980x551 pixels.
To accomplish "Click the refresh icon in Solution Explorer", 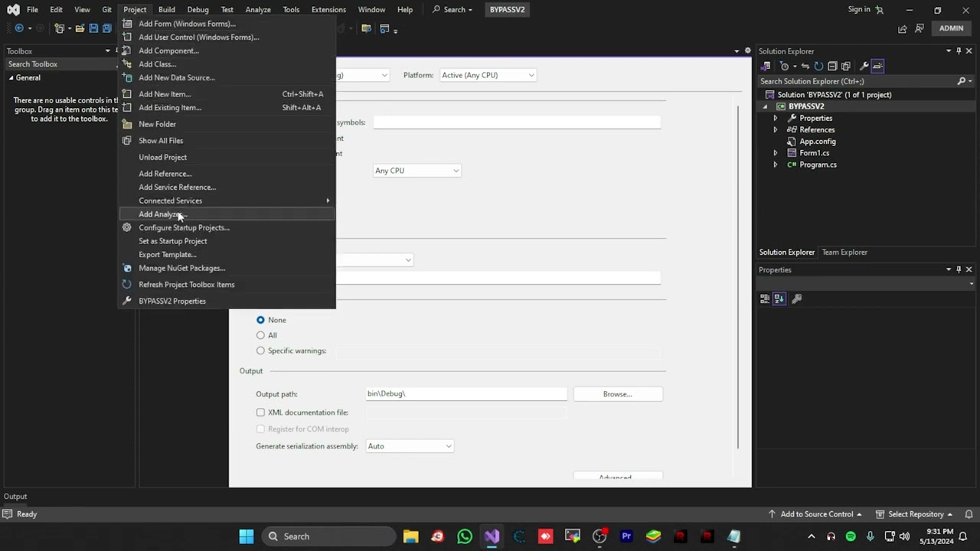I will [818, 66].
